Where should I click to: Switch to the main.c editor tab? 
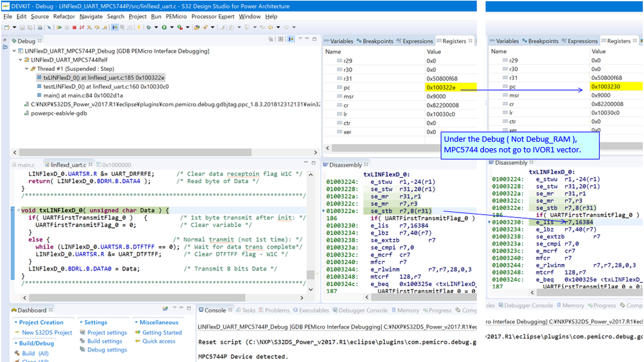tap(23, 165)
